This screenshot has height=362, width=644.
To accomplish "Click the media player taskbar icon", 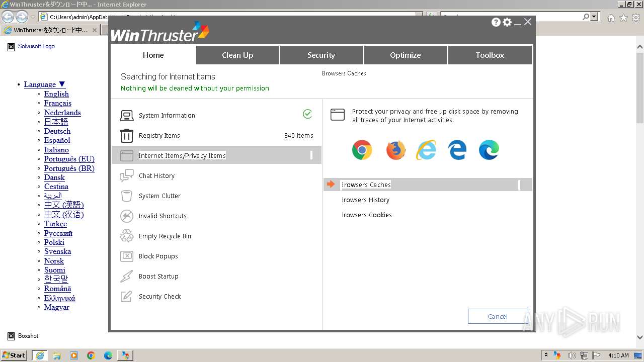I will (x=74, y=355).
